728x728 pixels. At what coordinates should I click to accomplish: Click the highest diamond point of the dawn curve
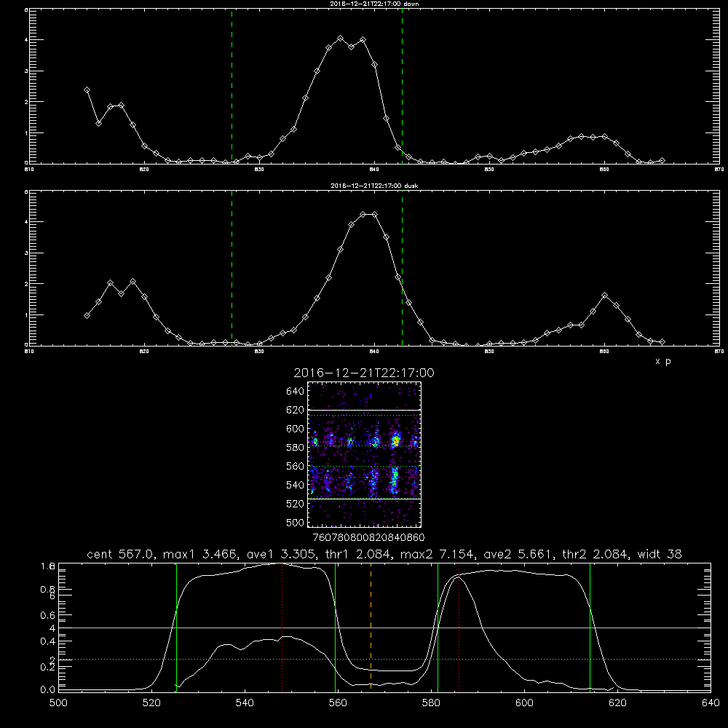click(340, 39)
